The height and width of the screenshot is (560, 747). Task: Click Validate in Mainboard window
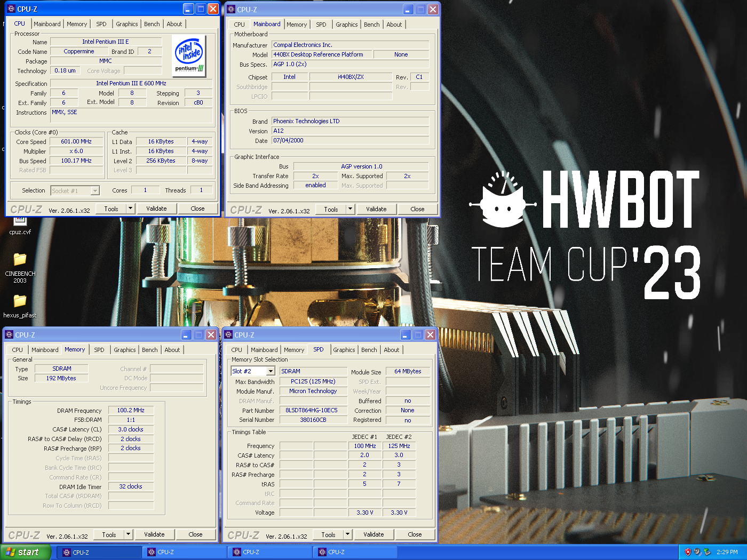click(x=376, y=209)
